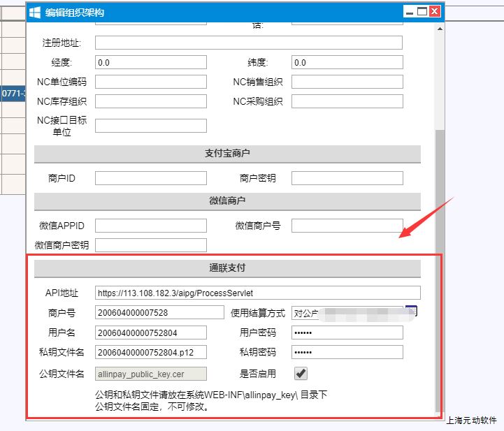Open the 使用结算方式 selection field
The width and height of the screenshot is (504, 431).
point(347,313)
